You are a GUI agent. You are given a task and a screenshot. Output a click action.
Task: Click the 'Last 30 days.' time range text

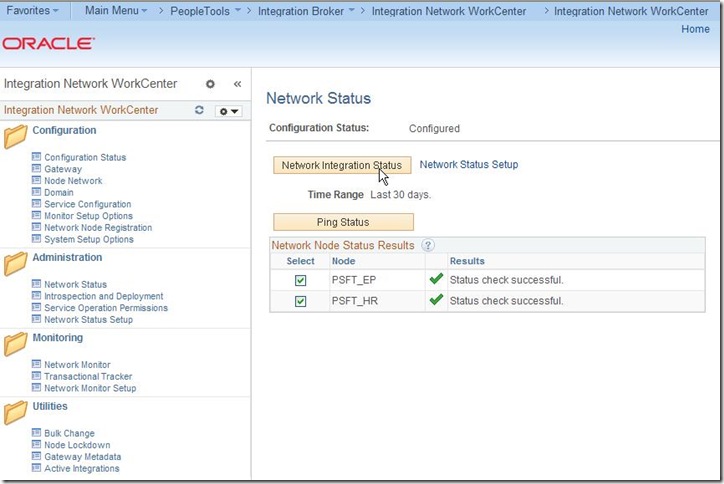click(x=400, y=194)
